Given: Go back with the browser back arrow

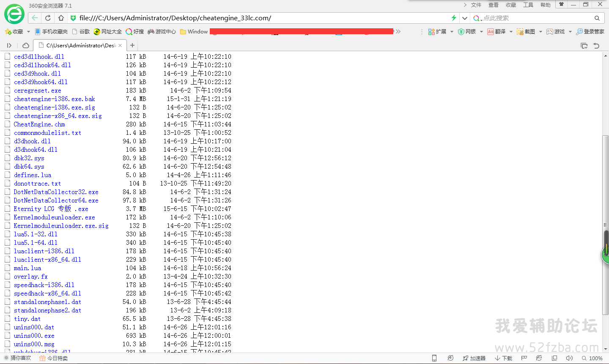Looking at the screenshot, I should coord(35,18).
